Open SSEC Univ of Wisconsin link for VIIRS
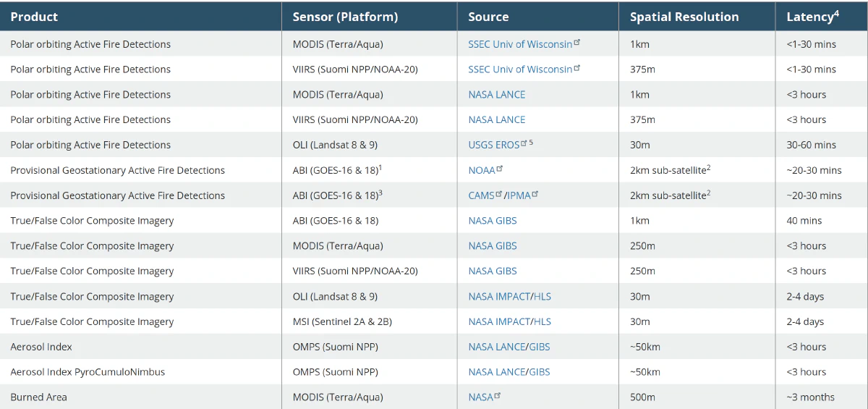 (x=520, y=69)
